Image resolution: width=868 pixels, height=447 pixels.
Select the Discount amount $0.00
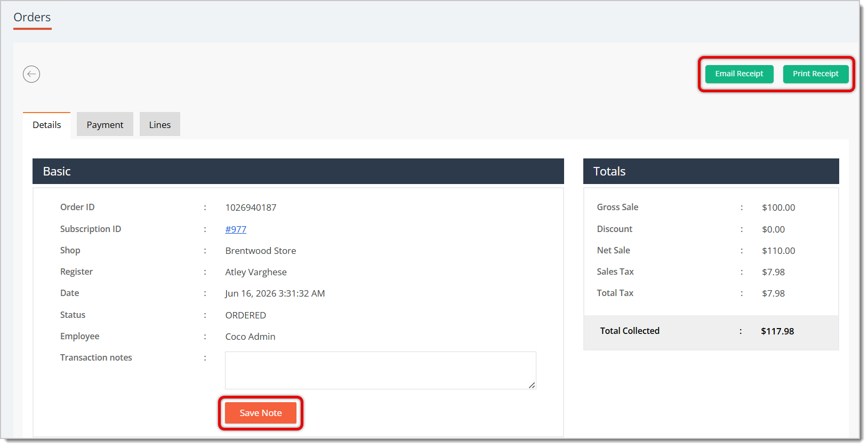[773, 229]
